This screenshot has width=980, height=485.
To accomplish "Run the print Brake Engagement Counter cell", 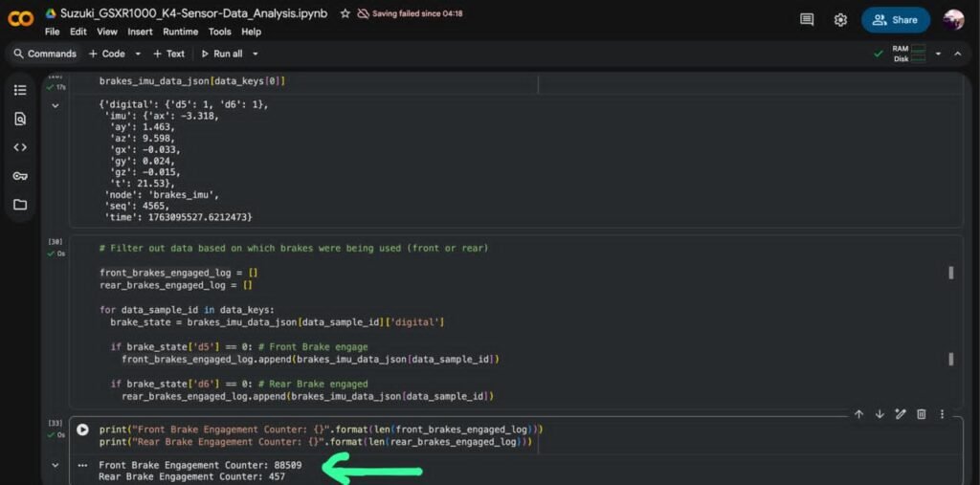I will click(82, 430).
